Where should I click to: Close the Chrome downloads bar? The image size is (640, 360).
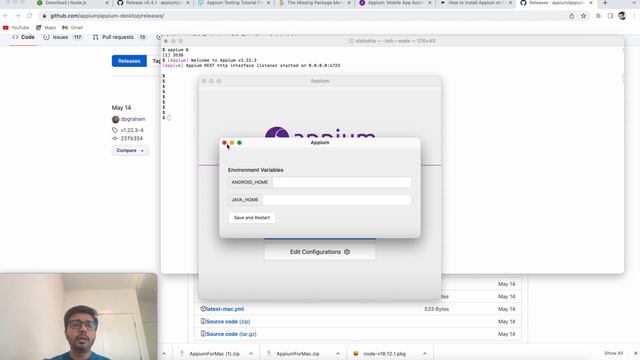point(636,353)
